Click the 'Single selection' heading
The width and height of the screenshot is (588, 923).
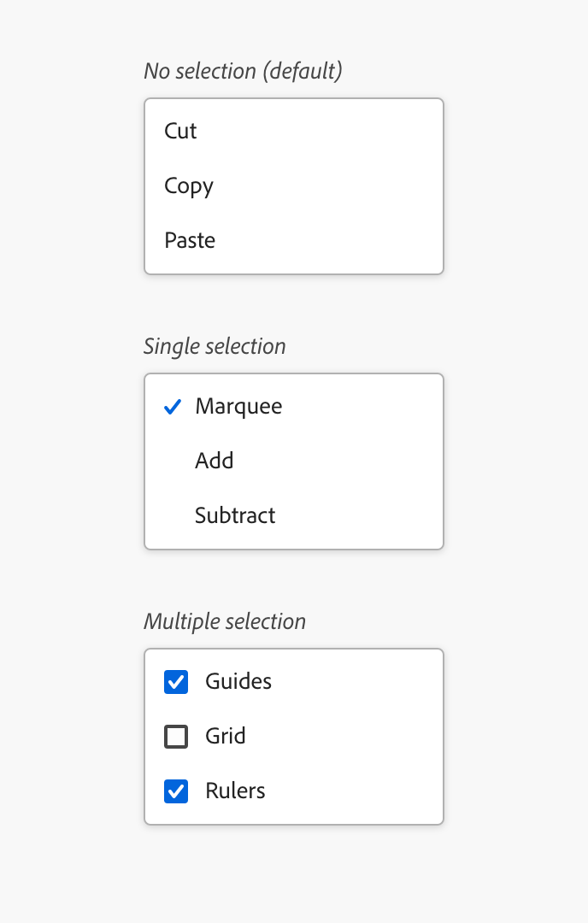coord(215,346)
